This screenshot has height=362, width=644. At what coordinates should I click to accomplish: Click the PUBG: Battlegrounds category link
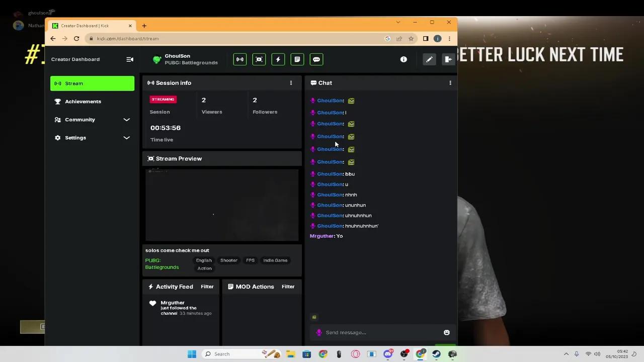pos(162,264)
